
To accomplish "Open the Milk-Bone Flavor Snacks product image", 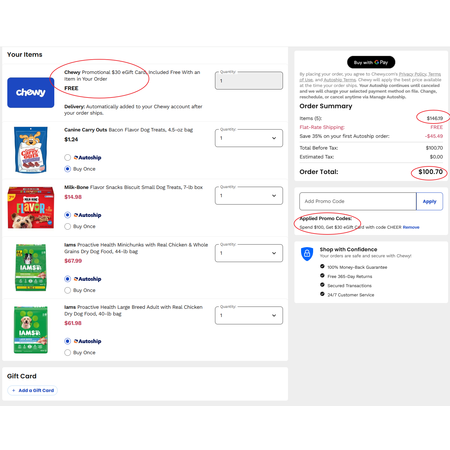I will tap(31, 208).
